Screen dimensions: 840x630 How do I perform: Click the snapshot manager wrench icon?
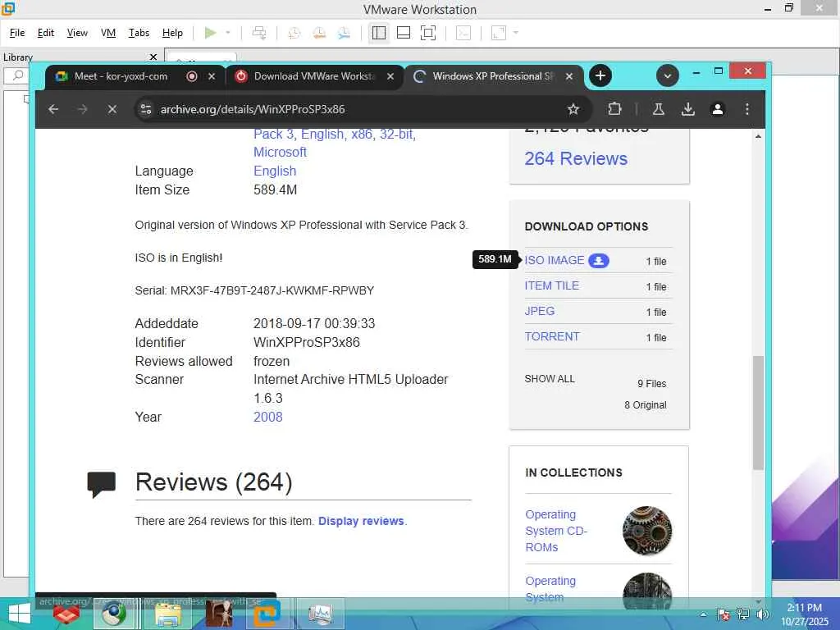(x=344, y=33)
